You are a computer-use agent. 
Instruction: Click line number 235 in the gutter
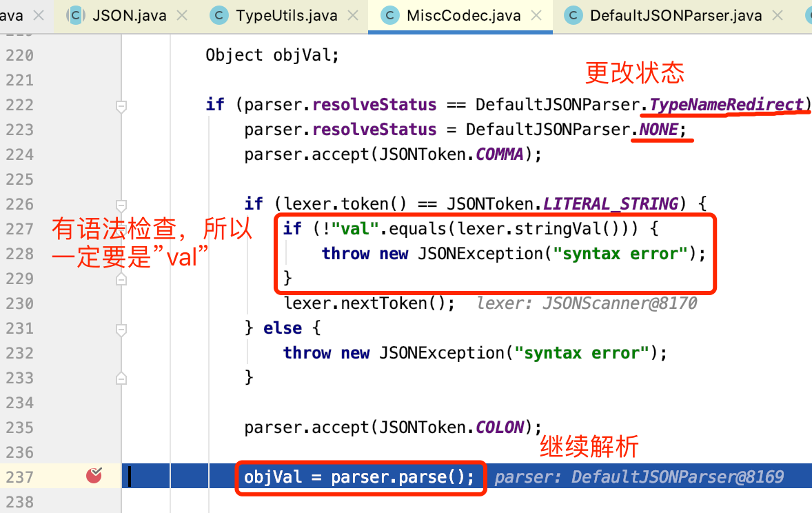click(x=20, y=428)
